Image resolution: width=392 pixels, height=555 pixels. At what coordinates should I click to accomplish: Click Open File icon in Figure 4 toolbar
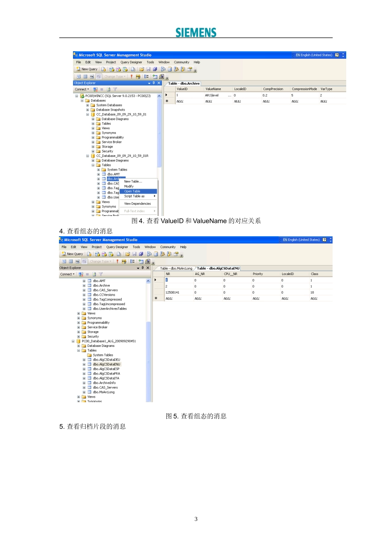point(142,69)
